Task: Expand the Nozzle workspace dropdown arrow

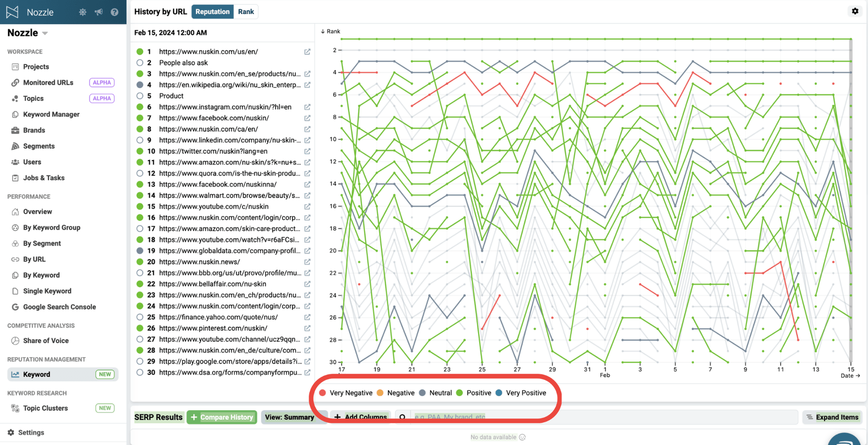Action: (x=45, y=33)
